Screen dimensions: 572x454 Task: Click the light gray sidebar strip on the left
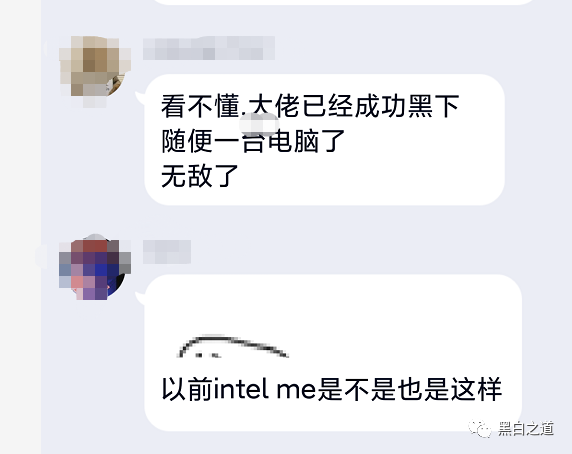20,227
